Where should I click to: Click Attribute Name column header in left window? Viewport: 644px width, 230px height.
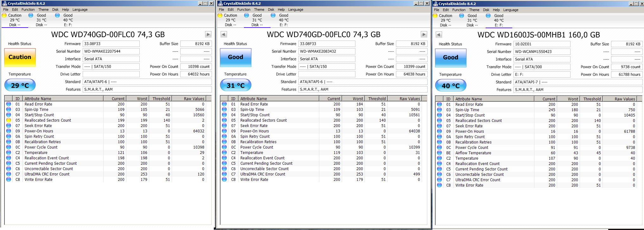click(x=63, y=99)
